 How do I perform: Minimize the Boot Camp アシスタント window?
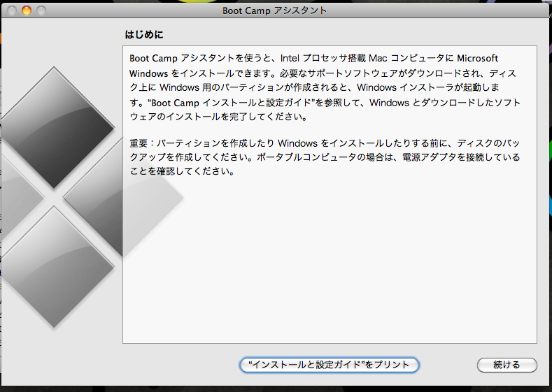click(27, 10)
